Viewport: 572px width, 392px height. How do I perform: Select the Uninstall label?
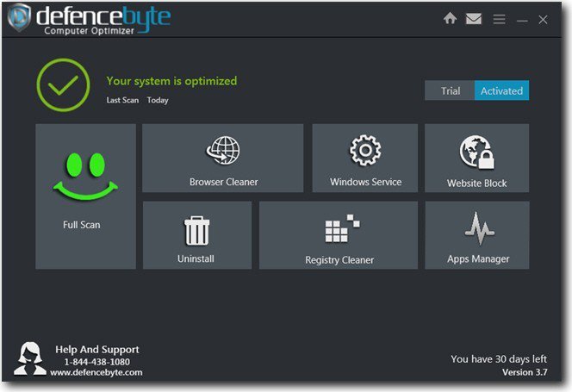tap(196, 258)
